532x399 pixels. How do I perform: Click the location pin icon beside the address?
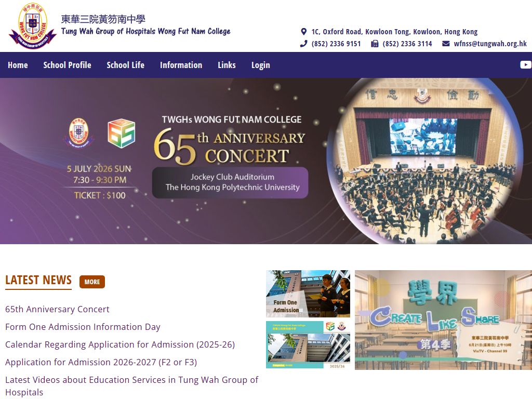pos(303,32)
